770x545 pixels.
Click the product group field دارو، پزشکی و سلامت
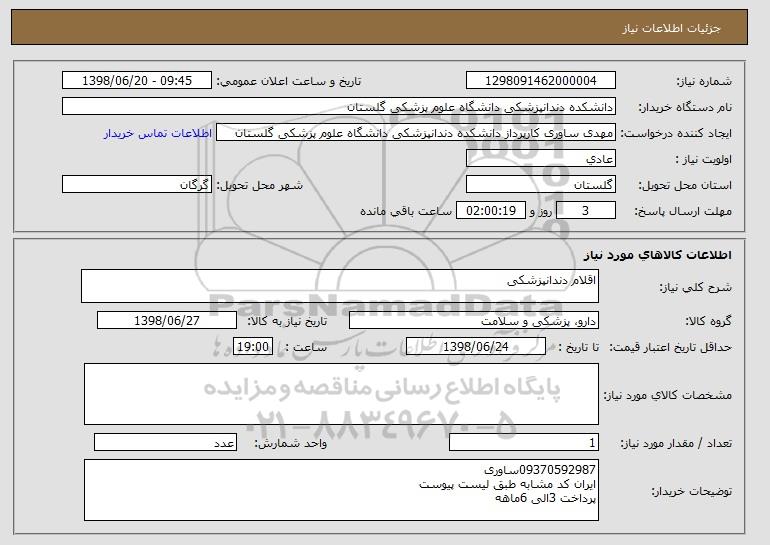pyautogui.click(x=474, y=321)
